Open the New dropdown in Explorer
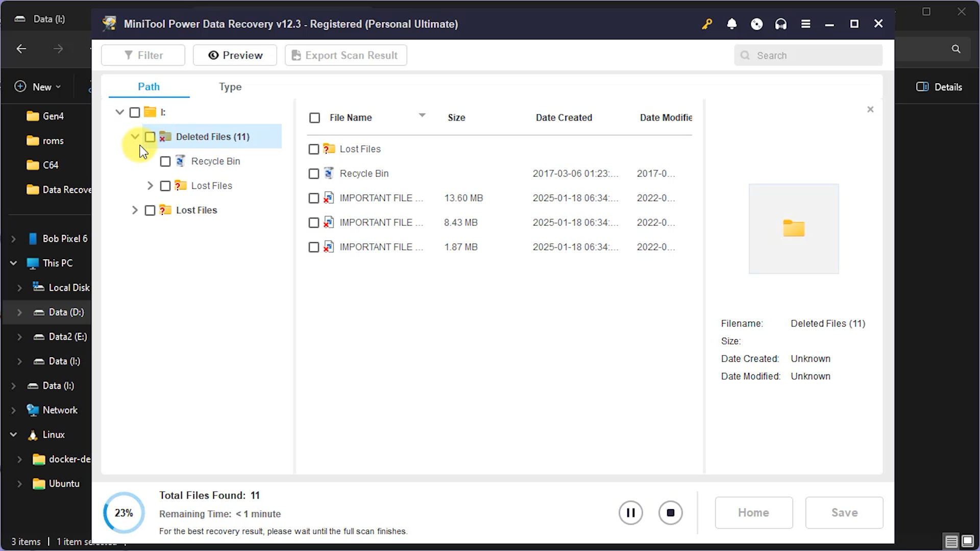The height and width of the screenshot is (551, 980). (38, 87)
